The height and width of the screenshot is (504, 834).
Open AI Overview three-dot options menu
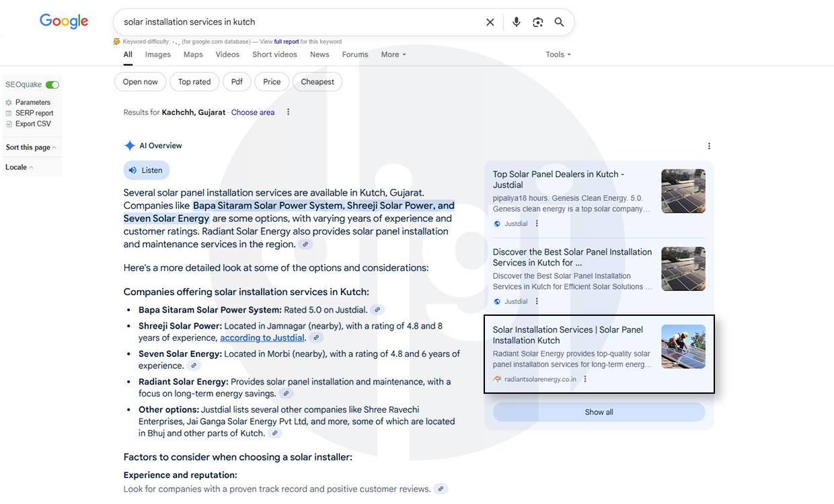[709, 146]
